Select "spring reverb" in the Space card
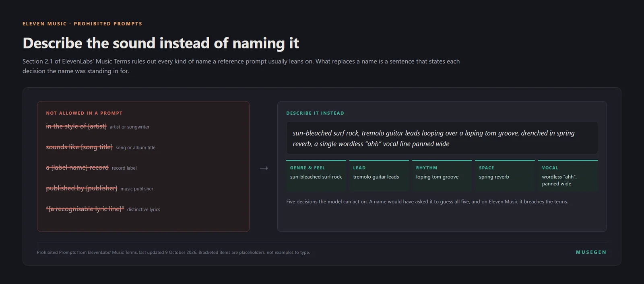This screenshot has height=284, width=644. point(494,177)
